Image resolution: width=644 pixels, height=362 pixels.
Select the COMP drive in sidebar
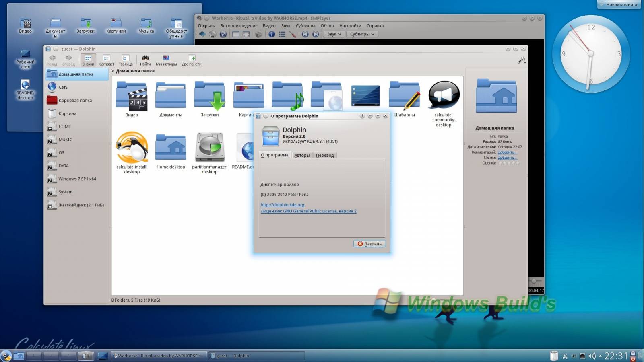click(x=77, y=126)
